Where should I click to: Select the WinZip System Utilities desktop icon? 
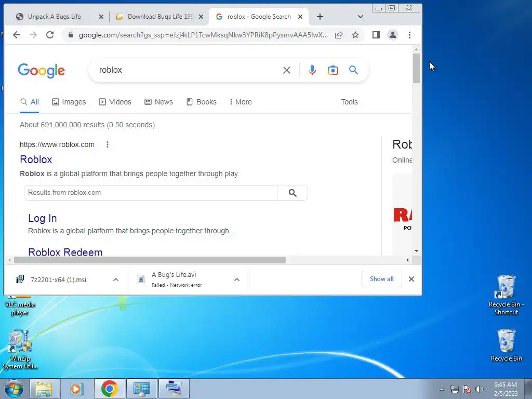click(x=20, y=349)
